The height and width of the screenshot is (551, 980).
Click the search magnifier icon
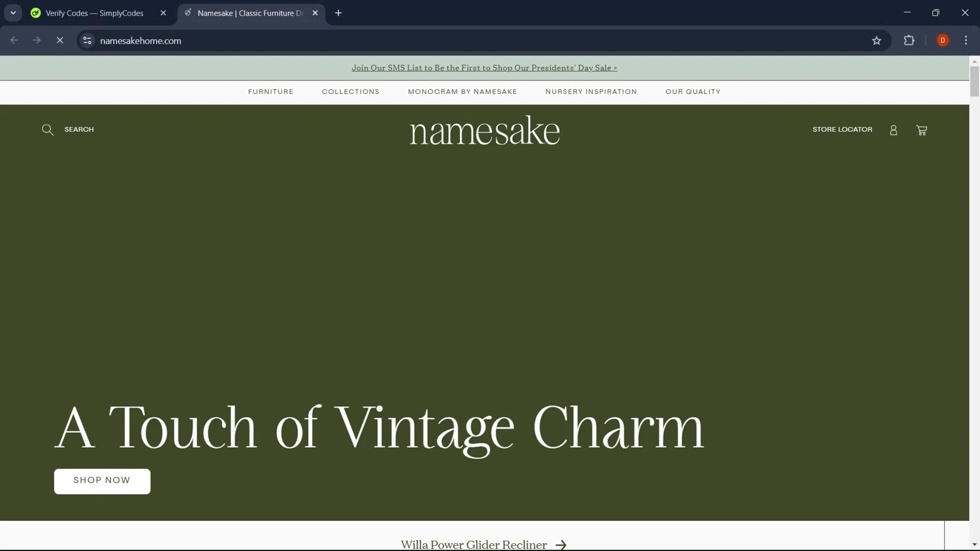click(x=48, y=130)
